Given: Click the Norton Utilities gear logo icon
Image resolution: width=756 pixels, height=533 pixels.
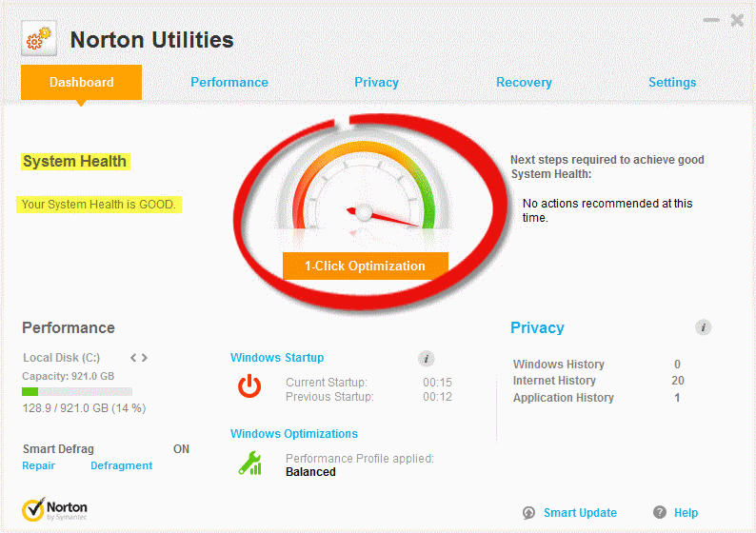Looking at the screenshot, I should tap(39, 40).
